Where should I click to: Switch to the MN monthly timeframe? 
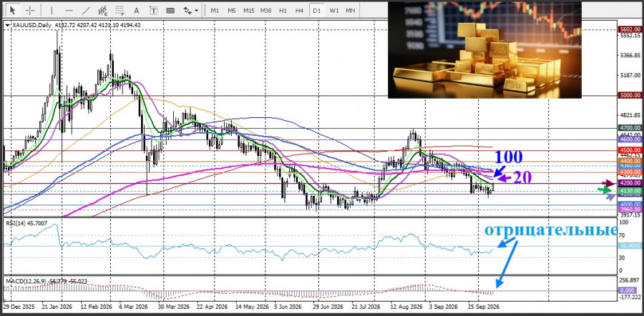[351, 11]
